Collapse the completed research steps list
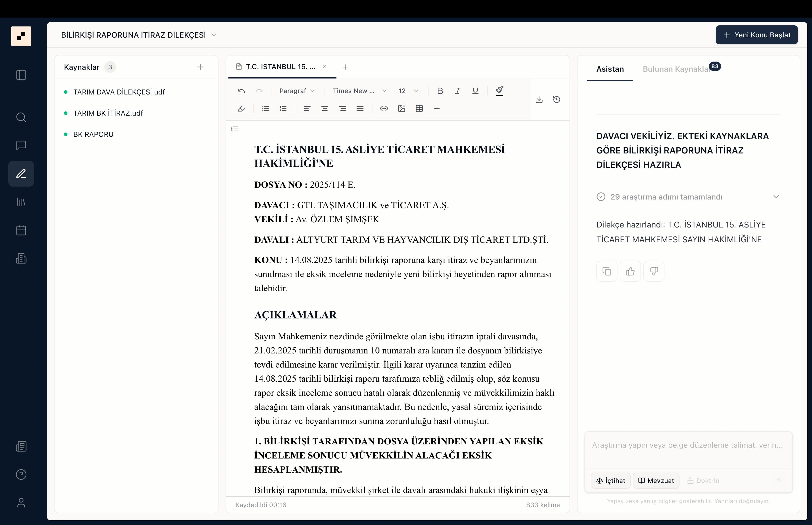Viewport: 812px width, 525px height. [777, 197]
